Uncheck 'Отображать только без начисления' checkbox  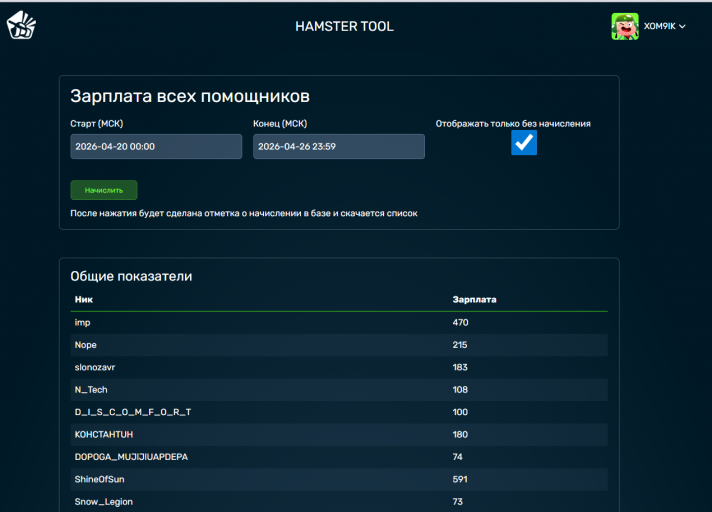coord(524,143)
